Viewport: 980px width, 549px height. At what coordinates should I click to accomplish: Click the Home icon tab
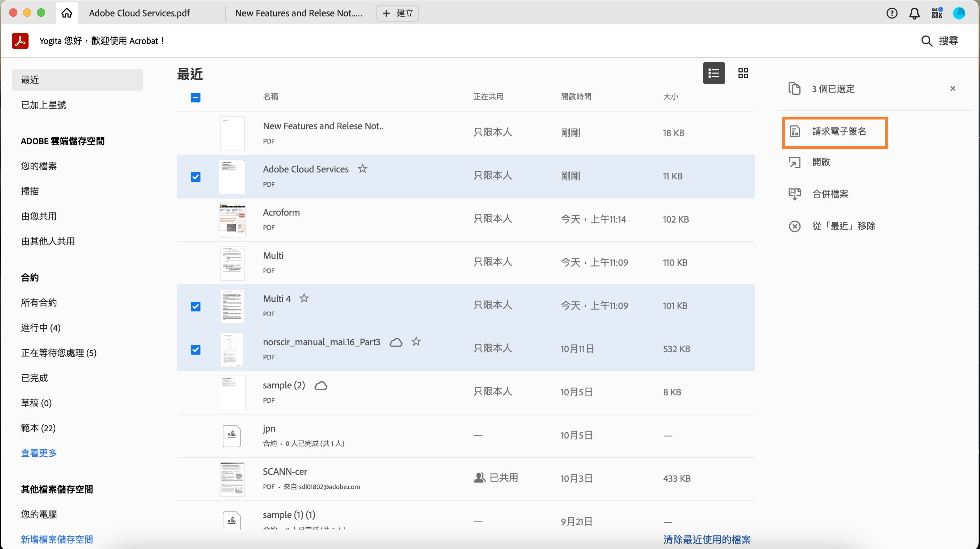point(66,13)
